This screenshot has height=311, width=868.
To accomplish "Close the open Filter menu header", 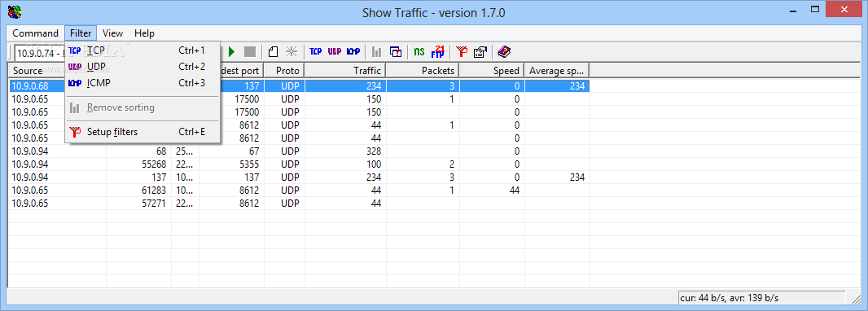I will click(x=81, y=33).
